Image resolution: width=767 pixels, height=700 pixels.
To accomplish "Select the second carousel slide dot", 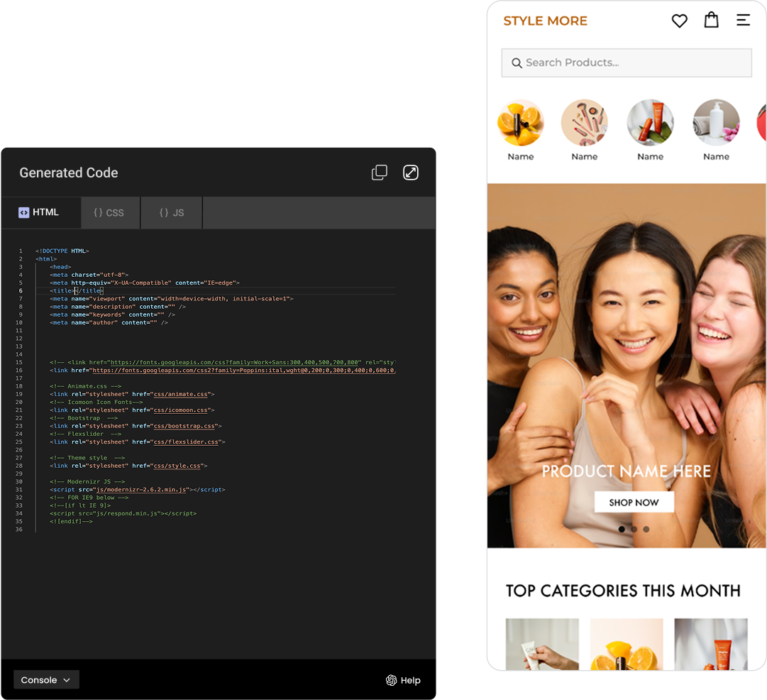I will point(634,529).
